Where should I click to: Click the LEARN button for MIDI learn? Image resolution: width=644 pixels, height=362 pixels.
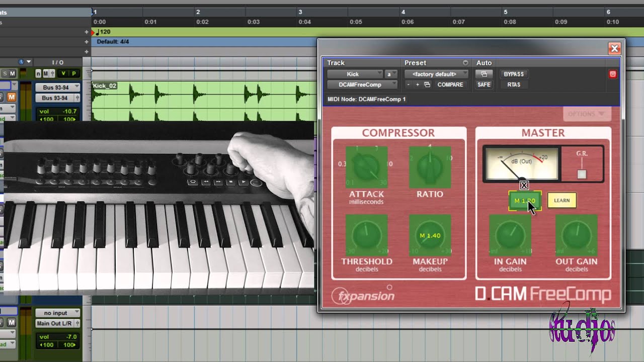tap(561, 201)
